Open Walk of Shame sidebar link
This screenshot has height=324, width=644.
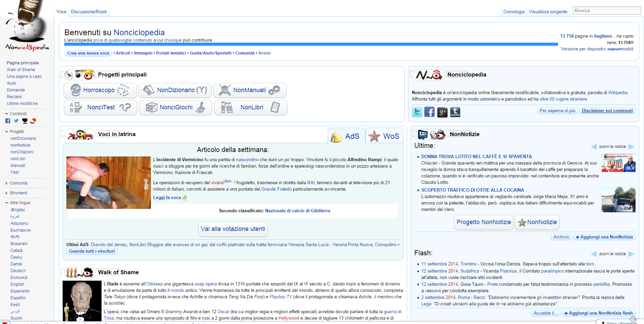point(21,70)
